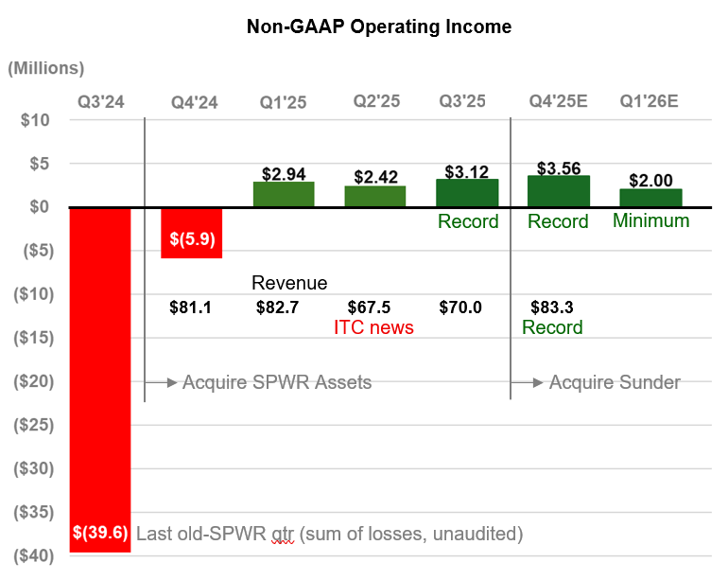Select the Revenue heading text
This screenshot has width=728, height=580.
pyautogui.click(x=289, y=283)
